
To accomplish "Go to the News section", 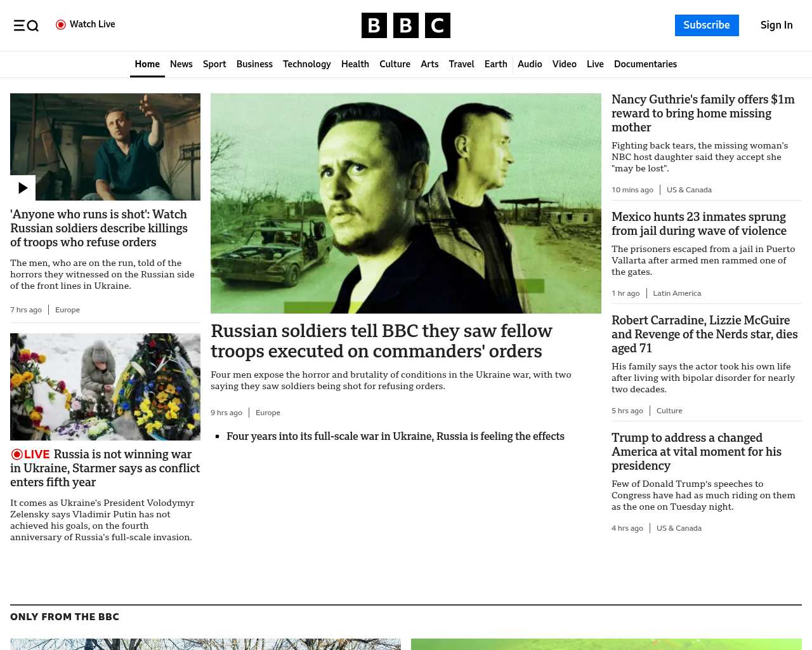I will pos(181,64).
